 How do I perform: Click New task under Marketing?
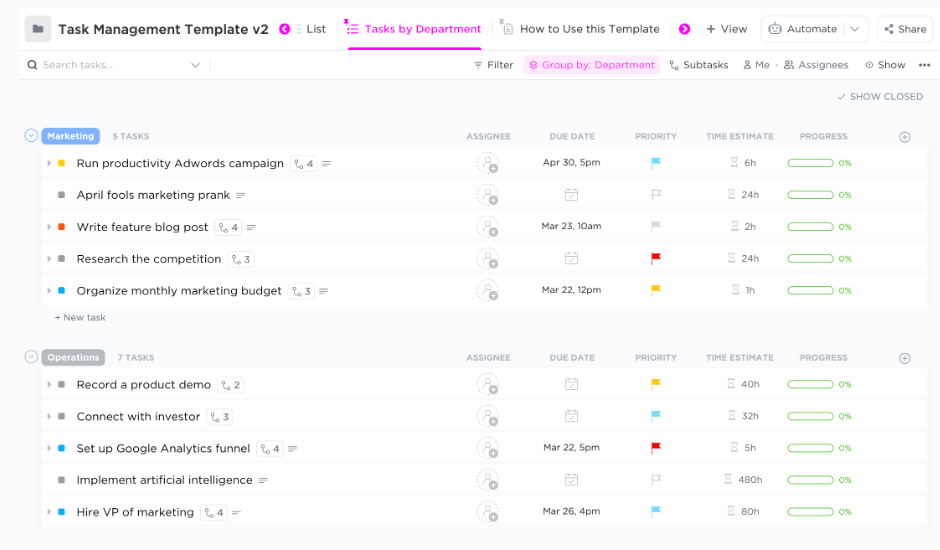tap(80, 318)
